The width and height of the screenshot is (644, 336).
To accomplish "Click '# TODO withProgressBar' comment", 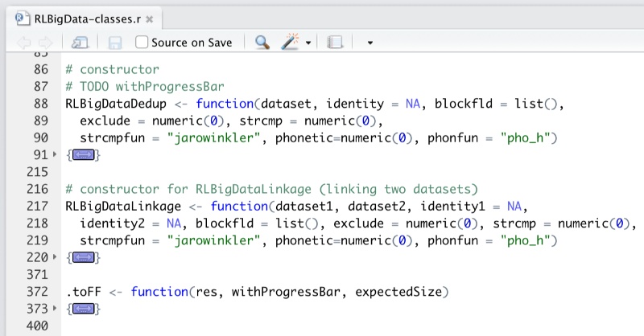I will [145, 87].
